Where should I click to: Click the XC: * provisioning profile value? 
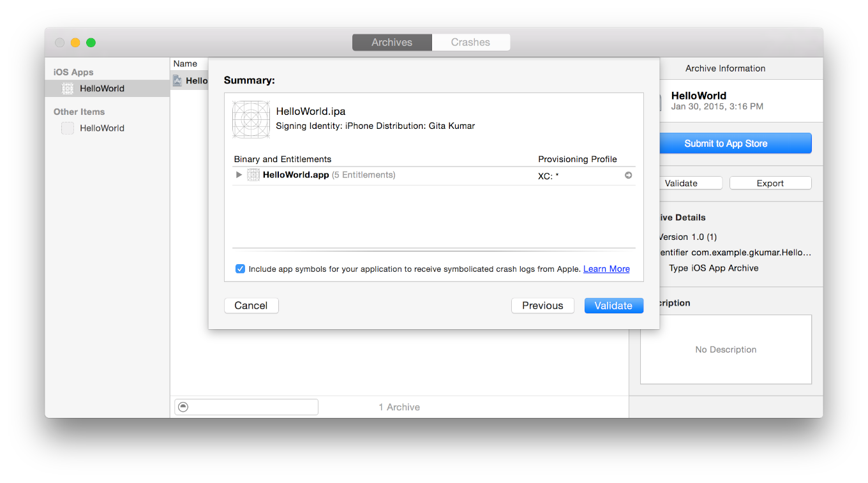(548, 176)
